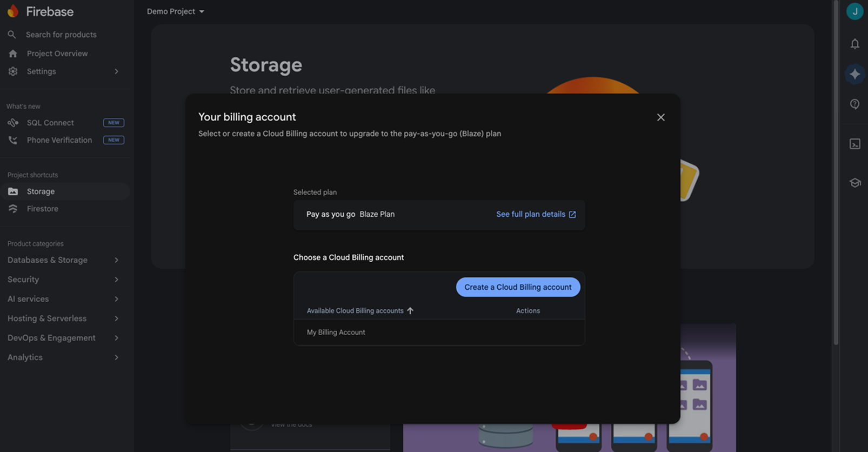This screenshot has width=868, height=452.
Task: Click the SQL Connect icon
Action: coord(13,123)
